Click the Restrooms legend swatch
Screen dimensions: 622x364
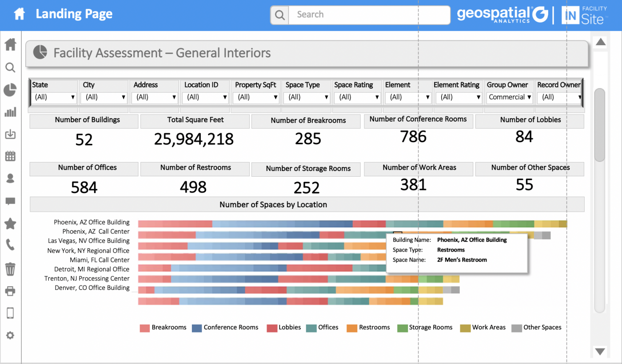(x=352, y=328)
